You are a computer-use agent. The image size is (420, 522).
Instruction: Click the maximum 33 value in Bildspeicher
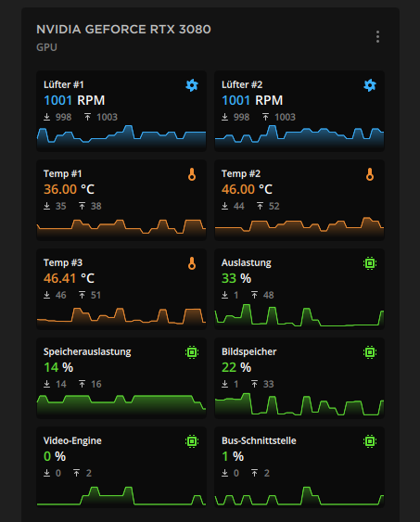point(268,384)
